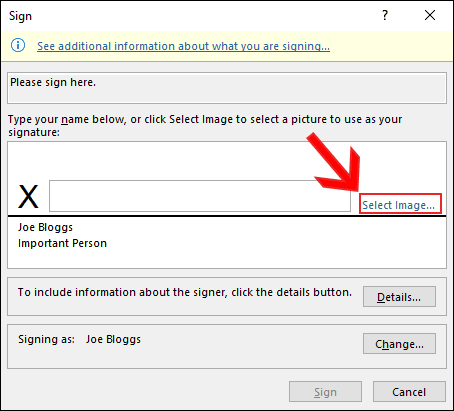Click the 'Type your name below' instruction
The image size is (454, 411).
pos(205,126)
